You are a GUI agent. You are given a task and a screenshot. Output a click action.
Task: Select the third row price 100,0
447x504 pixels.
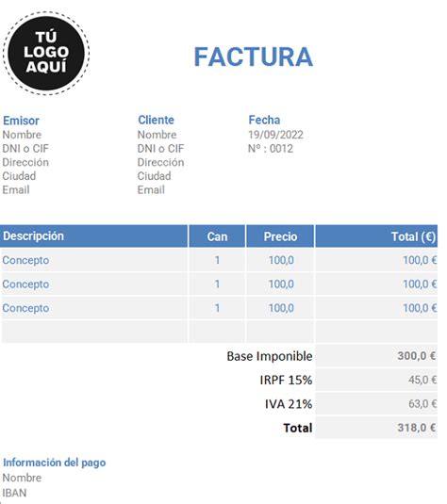tap(280, 308)
